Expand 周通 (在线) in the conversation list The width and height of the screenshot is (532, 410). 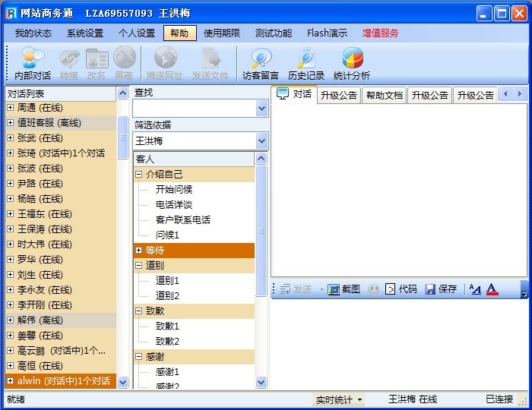click(11, 108)
